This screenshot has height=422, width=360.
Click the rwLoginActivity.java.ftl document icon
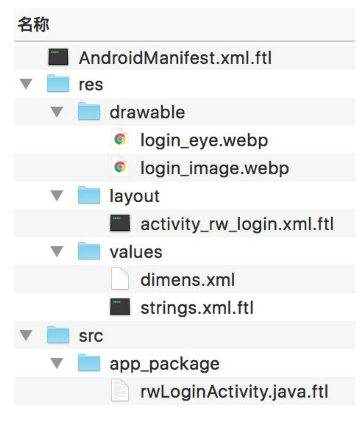(120, 390)
